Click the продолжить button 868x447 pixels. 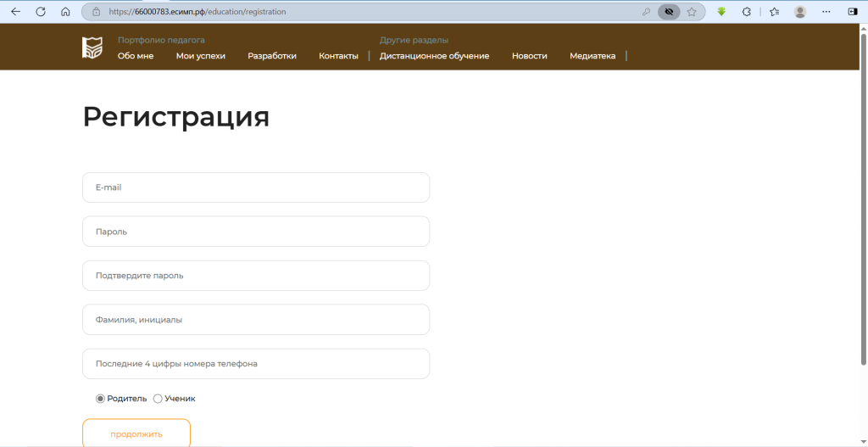[136, 433]
